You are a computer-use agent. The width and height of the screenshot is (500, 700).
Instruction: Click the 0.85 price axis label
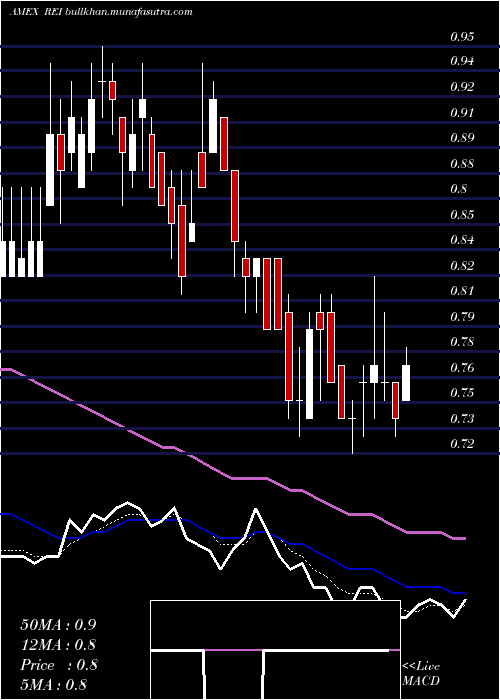click(x=462, y=215)
